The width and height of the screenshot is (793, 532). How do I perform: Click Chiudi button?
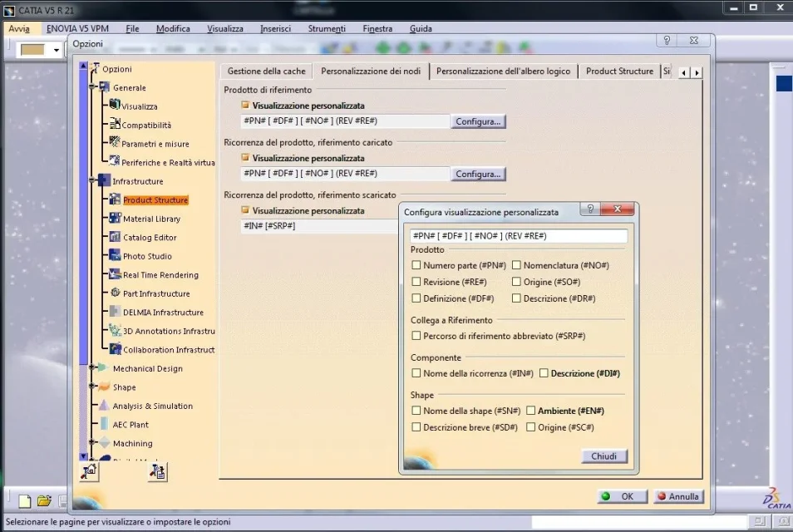point(603,456)
